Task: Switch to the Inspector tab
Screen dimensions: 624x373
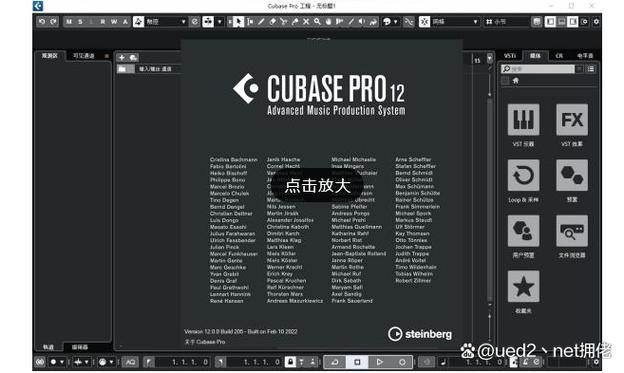Action: tap(50, 56)
